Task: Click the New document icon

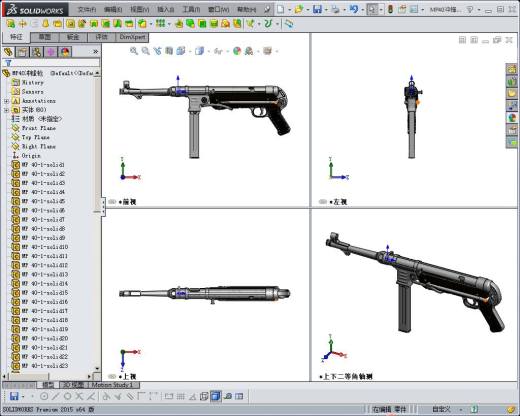Action: tap(281, 9)
